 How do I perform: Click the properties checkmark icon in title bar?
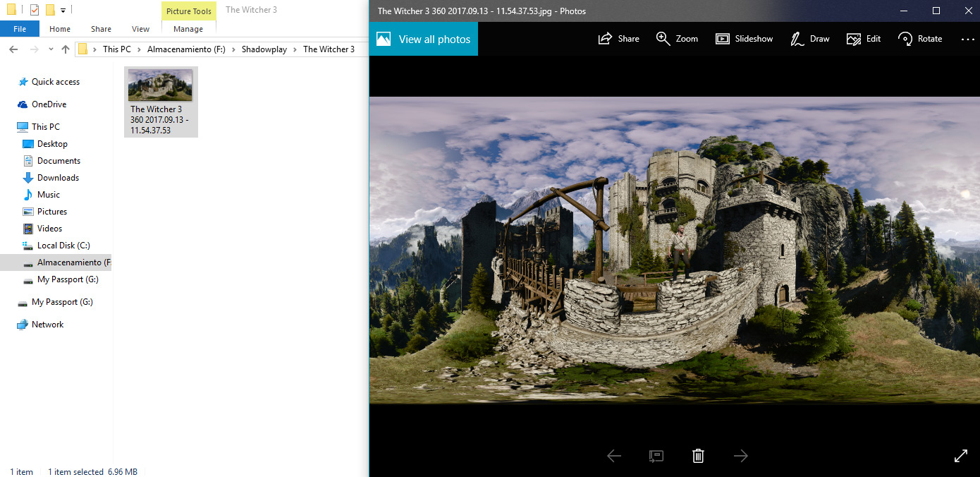pos(35,11)
